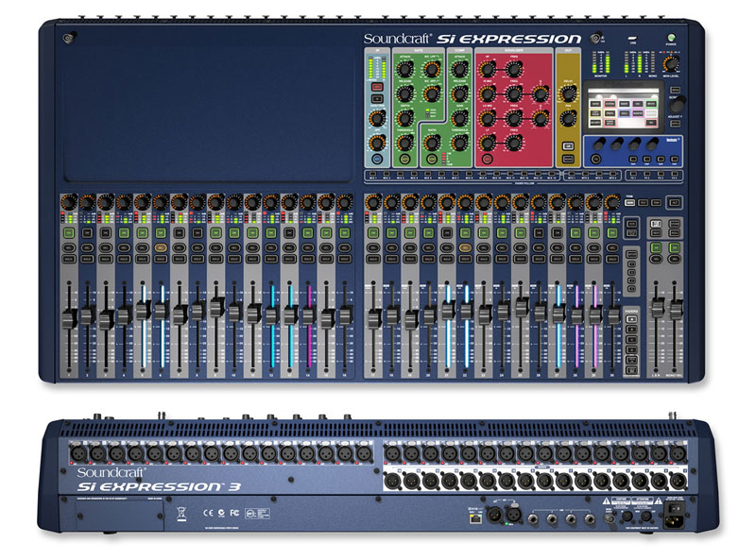The height and width of the screenshot is (559, 756).
Task: Toggle channel 21 ON button
Action: 447,233
